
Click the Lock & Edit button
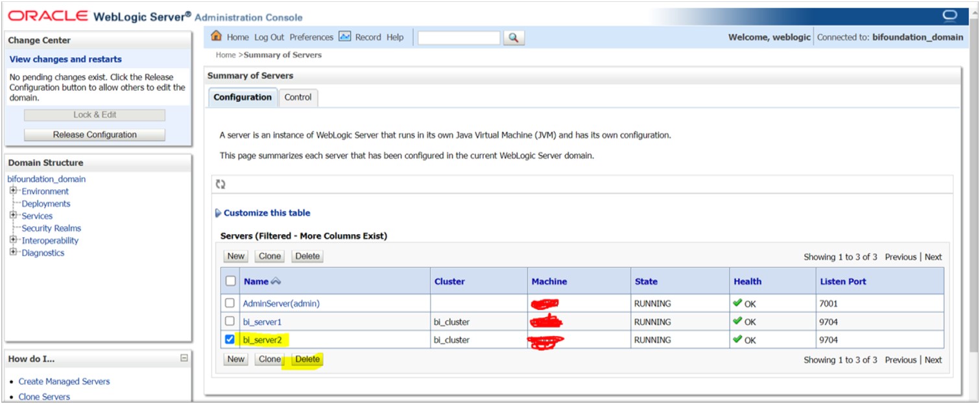coord(95,115)
